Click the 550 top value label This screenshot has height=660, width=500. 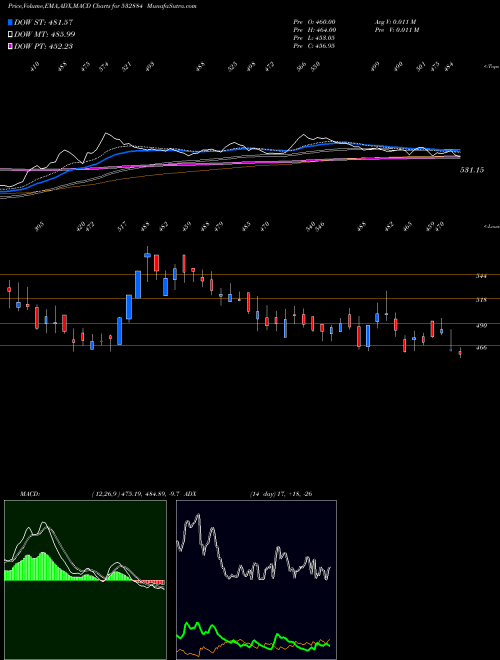pos(315,67)
